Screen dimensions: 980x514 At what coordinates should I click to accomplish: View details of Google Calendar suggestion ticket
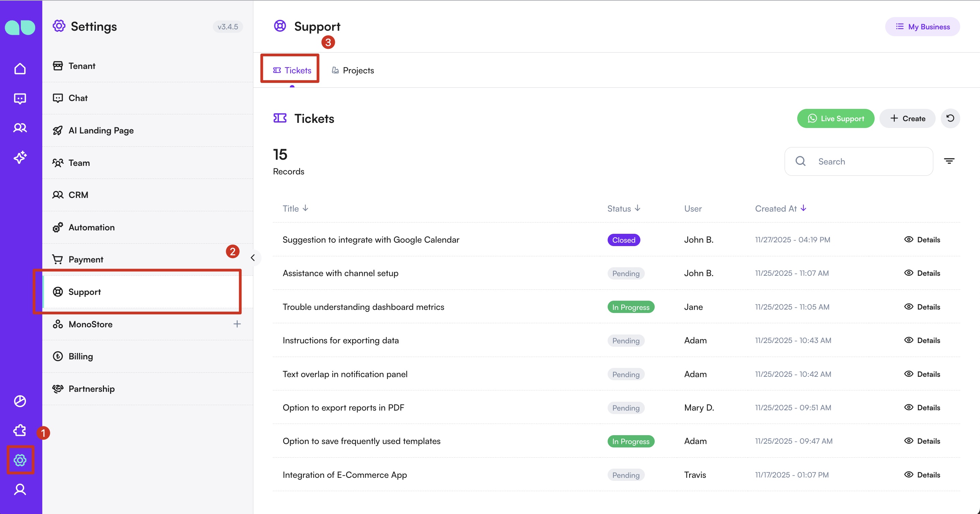[922, 240]
